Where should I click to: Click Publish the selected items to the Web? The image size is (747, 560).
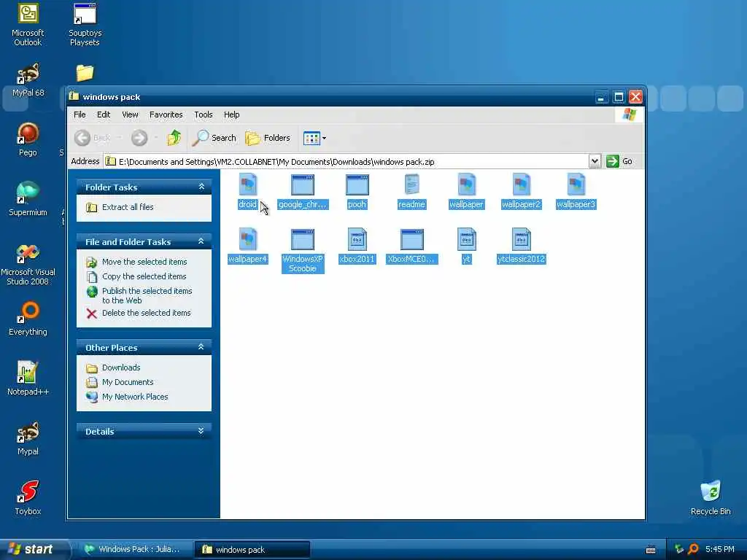[x=147, y=295]
